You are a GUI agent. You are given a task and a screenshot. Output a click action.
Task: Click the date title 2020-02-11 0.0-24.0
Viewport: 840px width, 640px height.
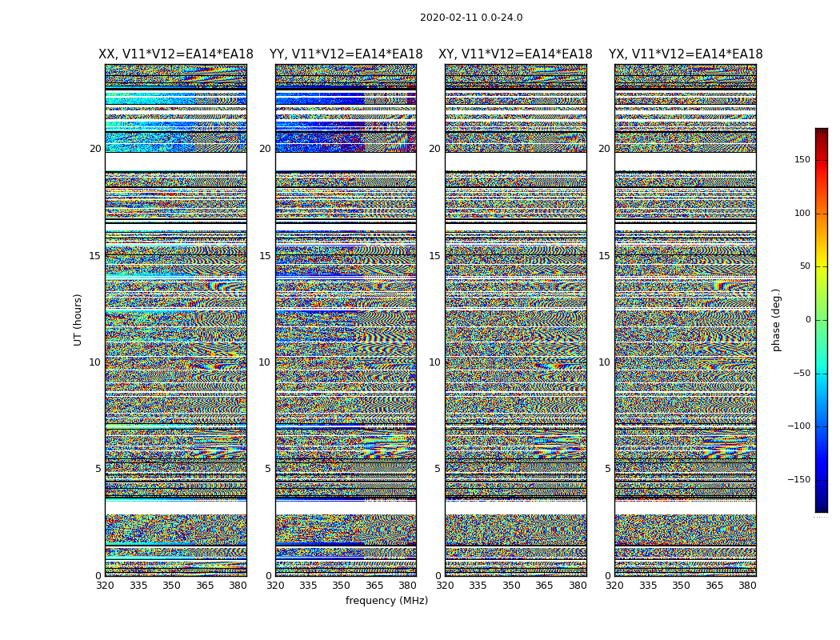[x=471, y=17]
